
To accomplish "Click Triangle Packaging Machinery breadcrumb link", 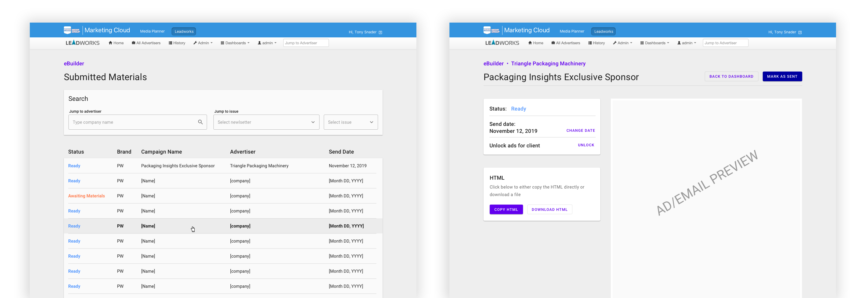I will [x=548, y=63].
